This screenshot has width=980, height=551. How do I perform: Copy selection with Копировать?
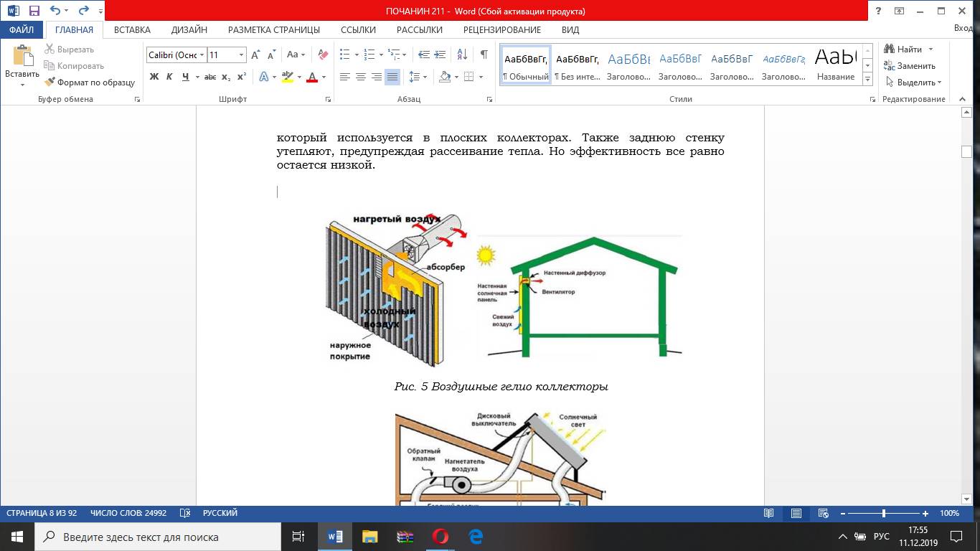click(74, 66)
